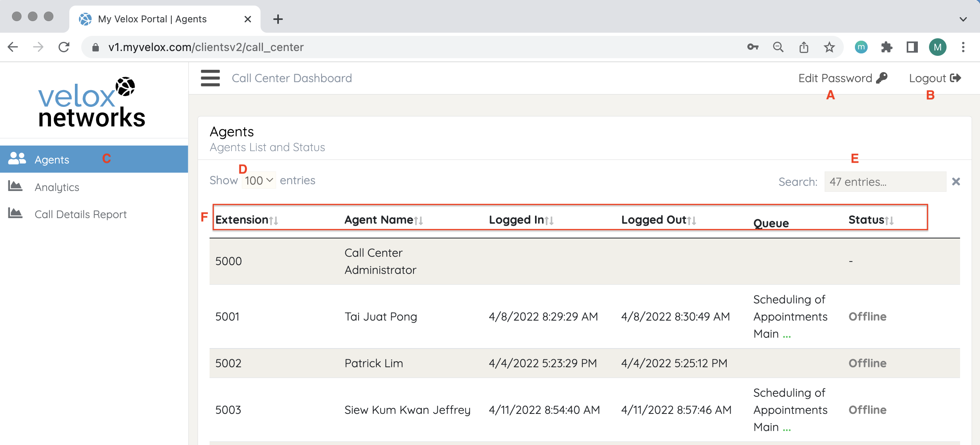Click the browser zoom magnifier icon

pyautogui.click(x=778, y=47)
